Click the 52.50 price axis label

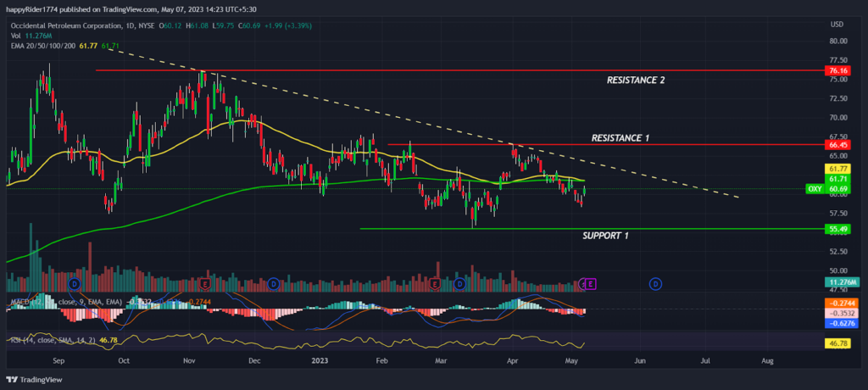pos(838,252)
